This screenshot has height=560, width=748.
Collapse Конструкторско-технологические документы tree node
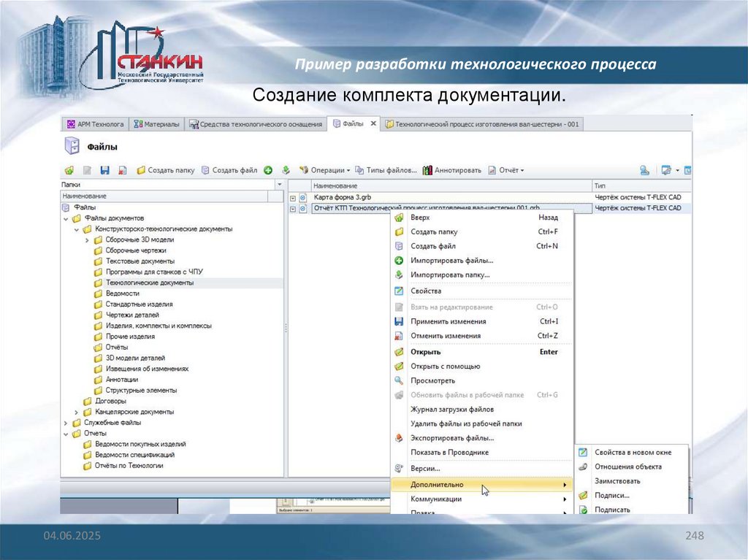[x=76, y=229]
